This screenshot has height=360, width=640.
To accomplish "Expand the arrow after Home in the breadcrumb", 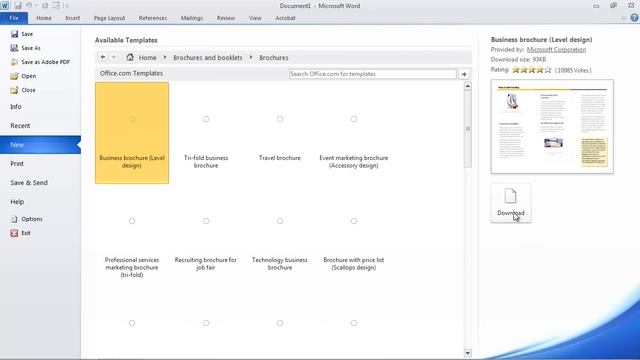I will (x=165, y=58).
